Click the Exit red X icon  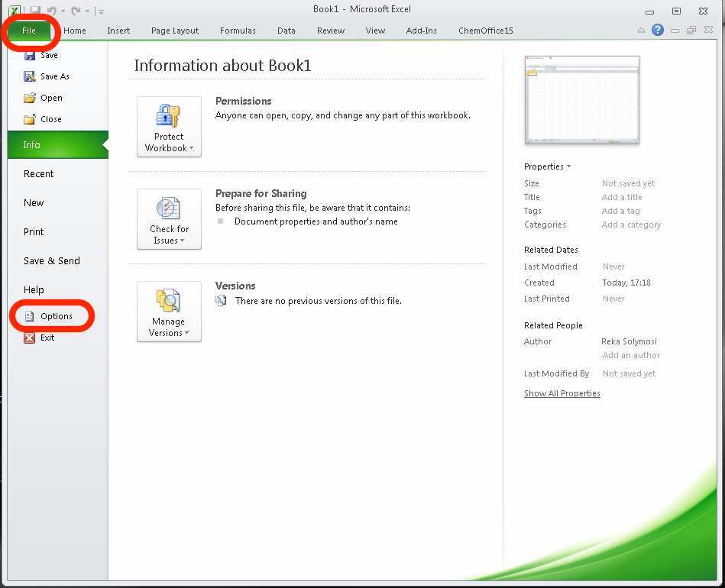30,338
